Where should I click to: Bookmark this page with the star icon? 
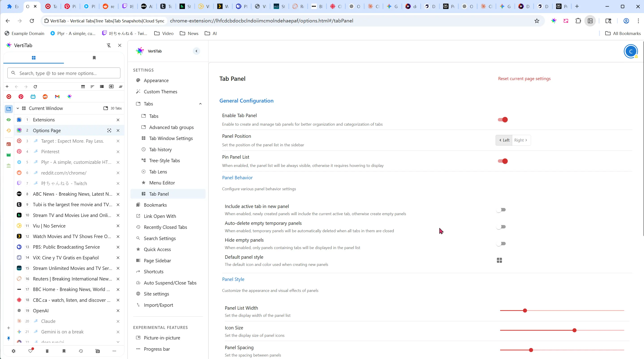537,21
